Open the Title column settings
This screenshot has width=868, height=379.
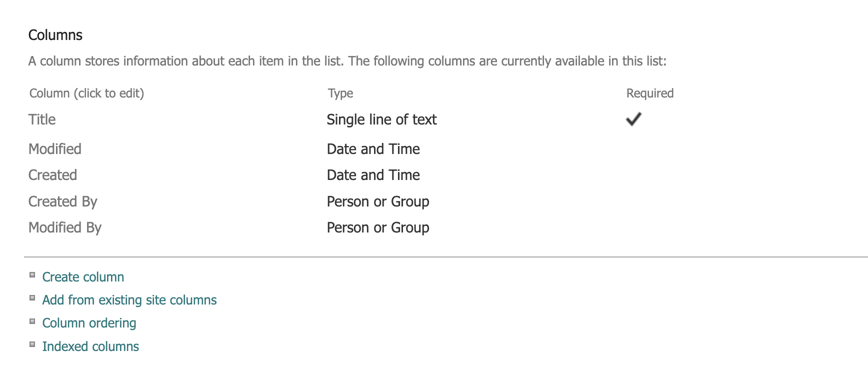[x=42, y=119]
